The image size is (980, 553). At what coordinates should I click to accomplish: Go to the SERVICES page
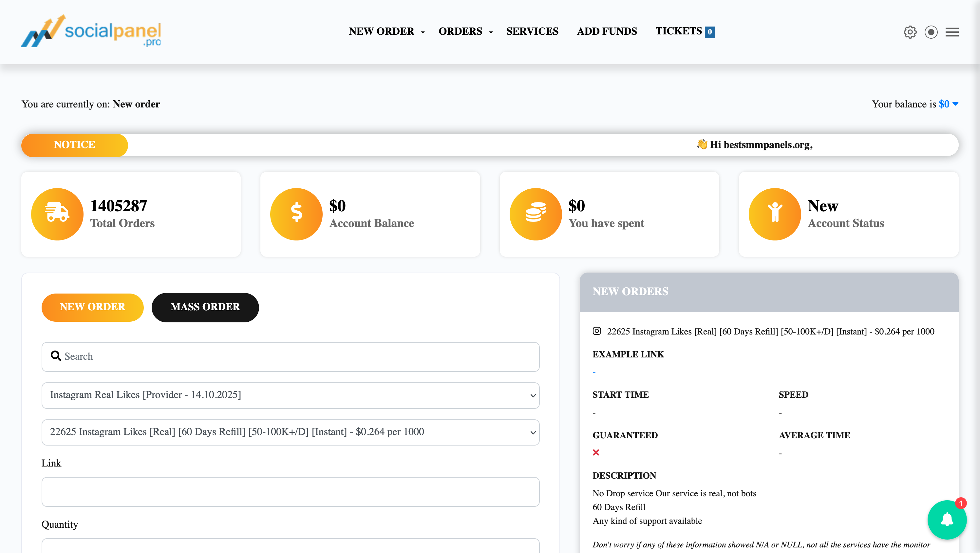[532, 31]
